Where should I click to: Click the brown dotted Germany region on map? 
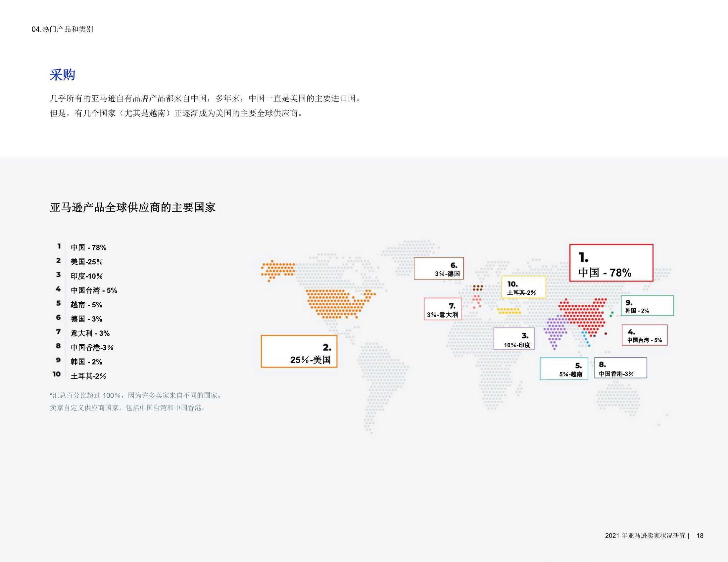coord(478,288)
